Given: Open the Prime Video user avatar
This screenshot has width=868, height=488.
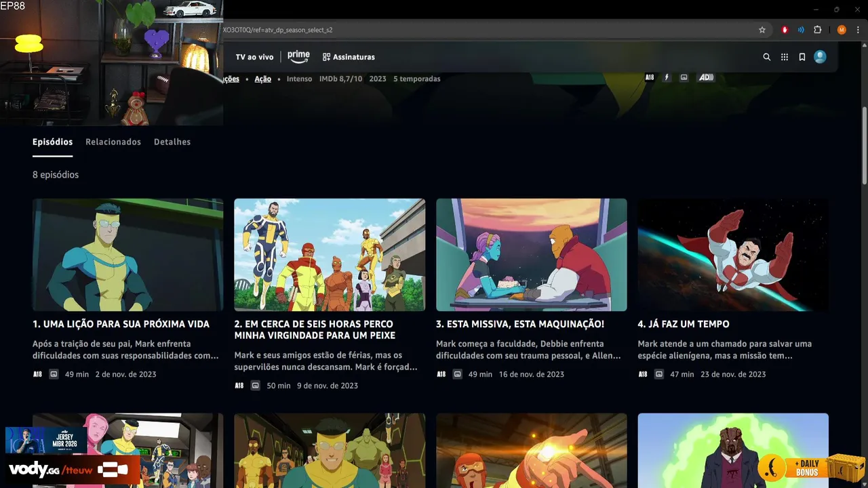Looking at the screenshot, I should coord(820,57).
